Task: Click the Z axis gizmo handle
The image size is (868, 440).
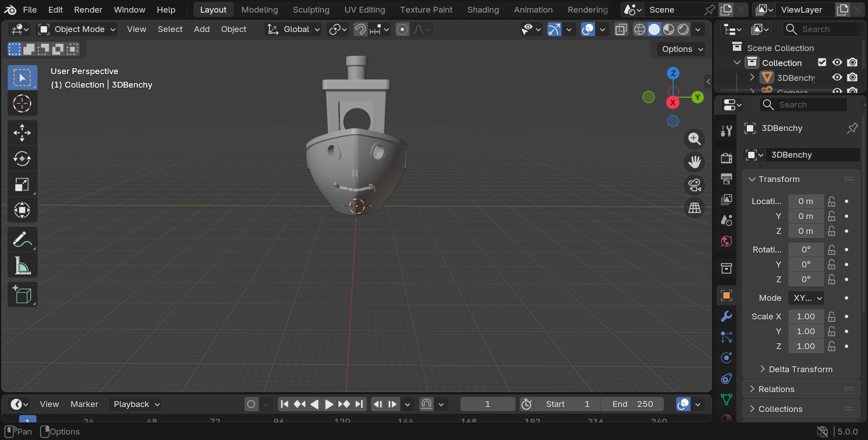Action: 673,73
